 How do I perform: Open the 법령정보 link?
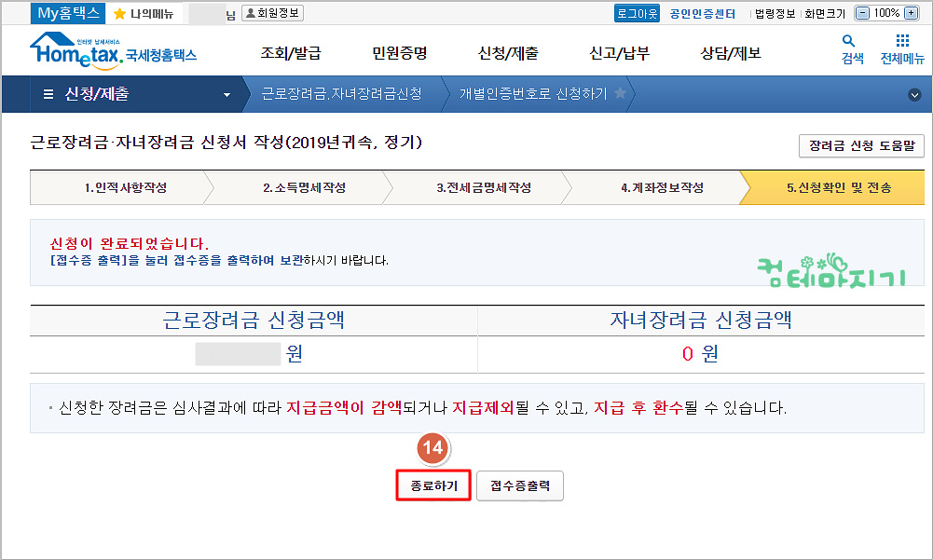point(775,14)
